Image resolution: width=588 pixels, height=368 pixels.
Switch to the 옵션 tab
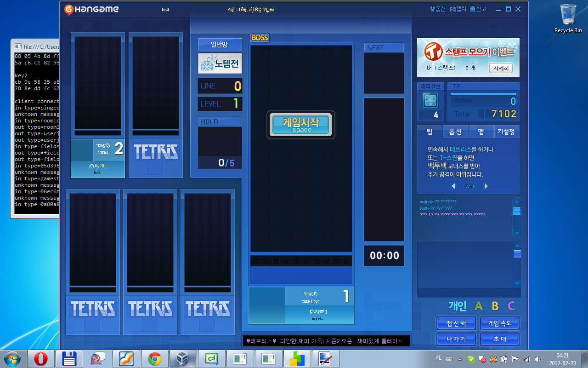455,132
